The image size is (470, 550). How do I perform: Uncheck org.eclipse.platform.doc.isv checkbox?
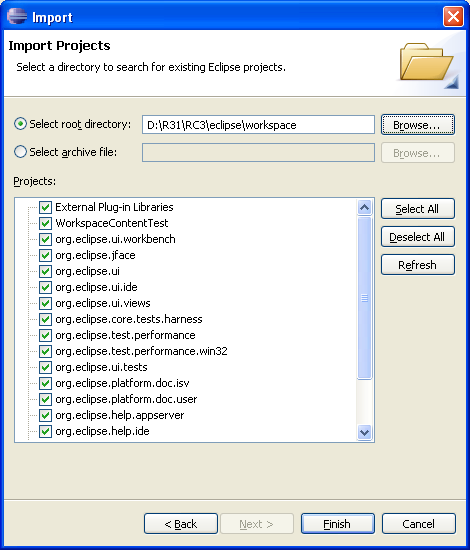click(x=45, y=383)
